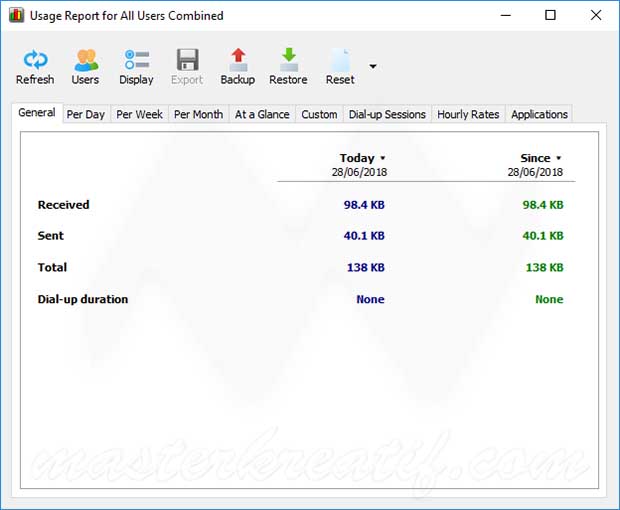This screenshot has width=620, height=510.
Task: Open the Per Week tab
Action: click(139, 114)
